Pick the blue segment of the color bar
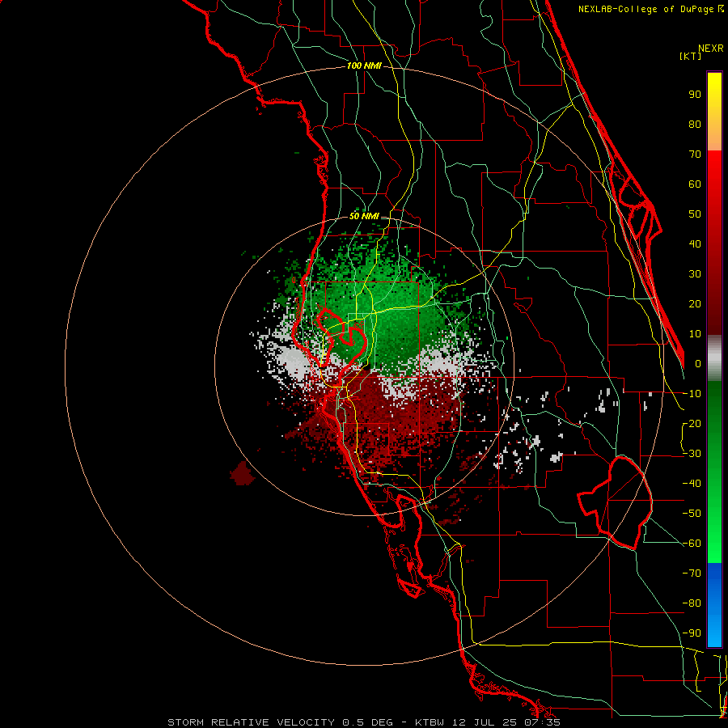The image size is (728, 728). click(714, 605)
